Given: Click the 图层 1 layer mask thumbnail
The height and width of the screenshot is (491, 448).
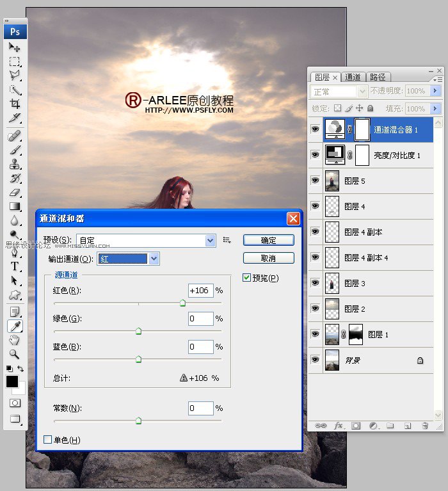Looking at the screenshot, I should coord(356,334).
